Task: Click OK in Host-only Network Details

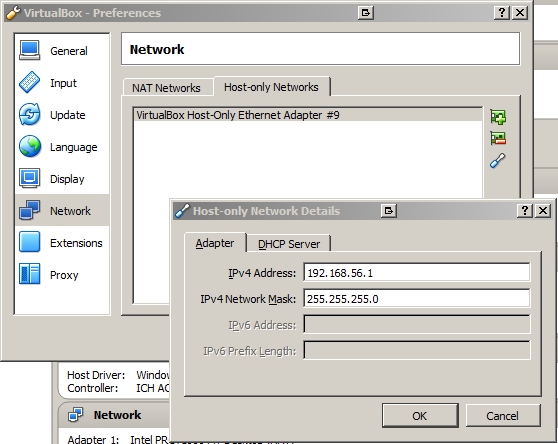Action: click(420, 416)
